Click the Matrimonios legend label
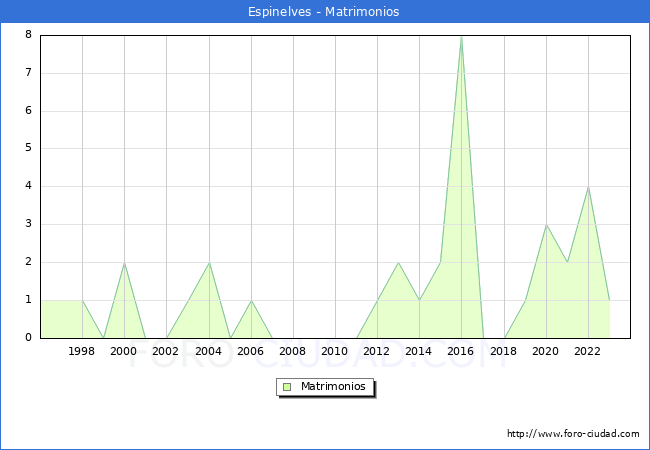This screenshot has width=650, height=450. (332, 386)
